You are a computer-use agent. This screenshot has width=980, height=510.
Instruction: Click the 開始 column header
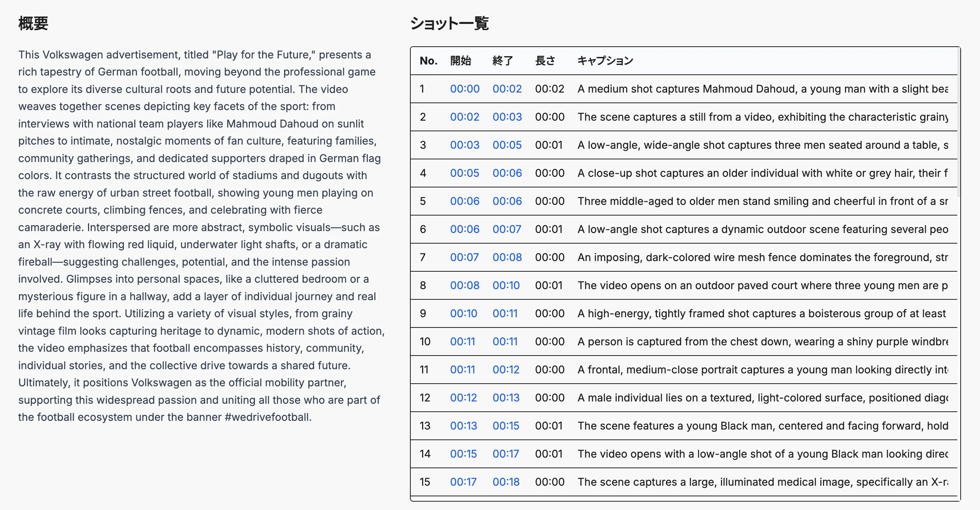coord(460,61)
